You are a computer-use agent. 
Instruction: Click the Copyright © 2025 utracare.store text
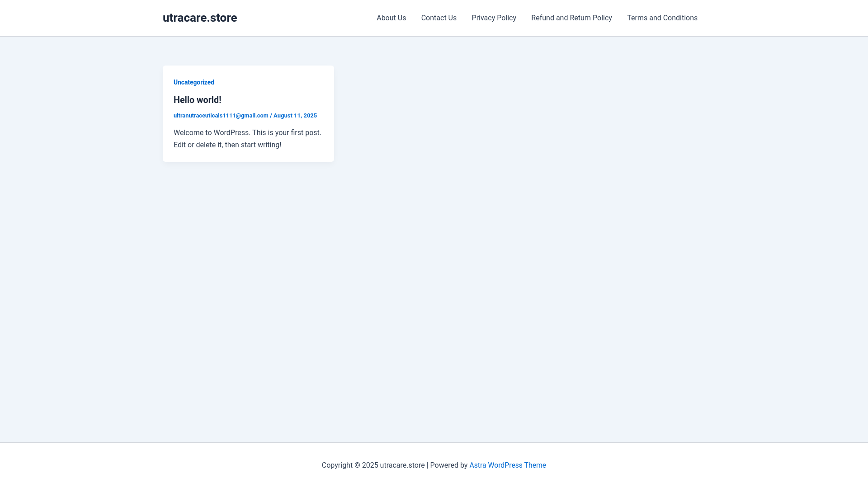coord(373,465)
